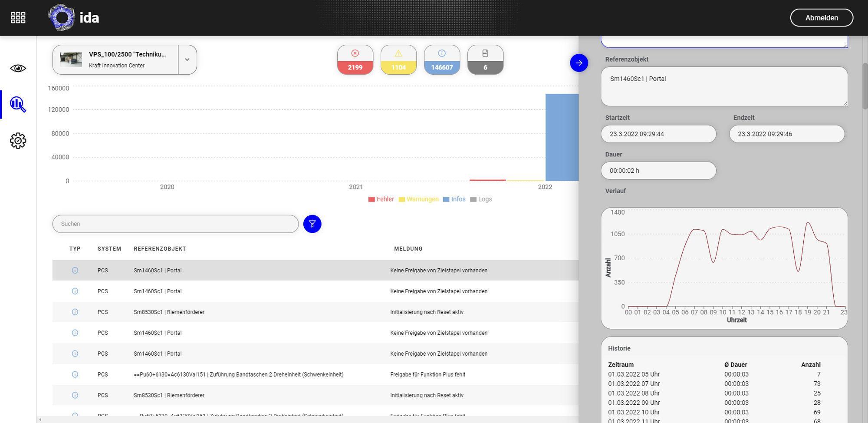Click the Suchen search field
The image size is (868, 423).
point(175,224)
